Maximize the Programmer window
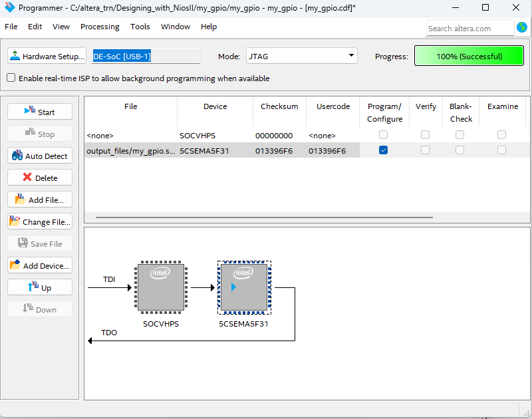Viewport: 532px width, 419px height. pos(485,7)
